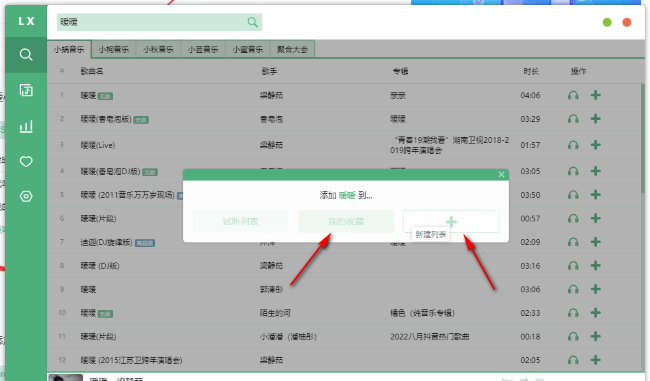
Task: Add 暖暖 (DJ版) using the plus icon
Action: (596, 265)
